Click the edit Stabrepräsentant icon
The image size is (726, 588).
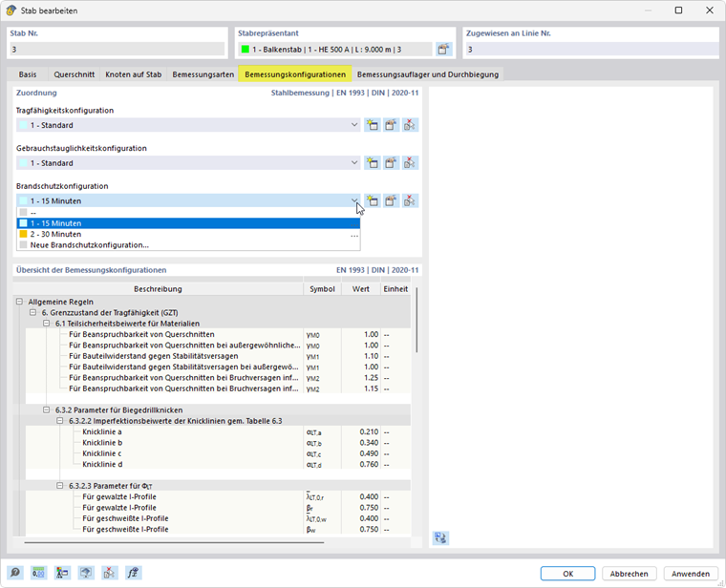coord(443,49)
